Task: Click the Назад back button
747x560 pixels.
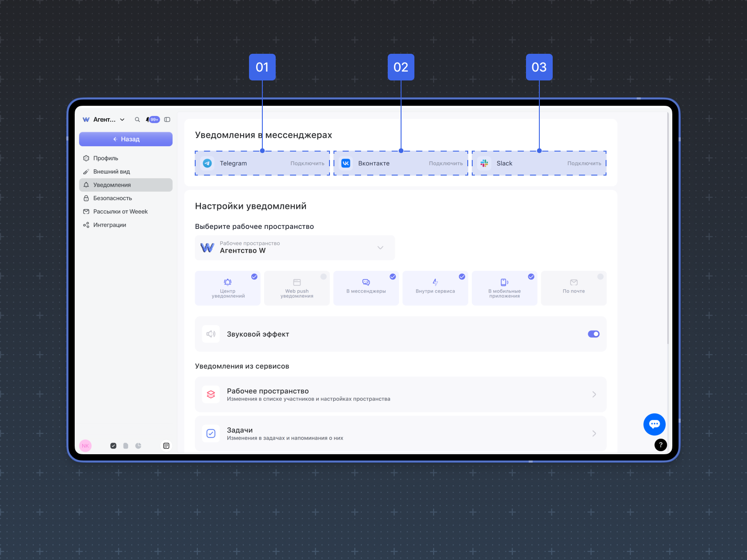Action: [126, 139]
